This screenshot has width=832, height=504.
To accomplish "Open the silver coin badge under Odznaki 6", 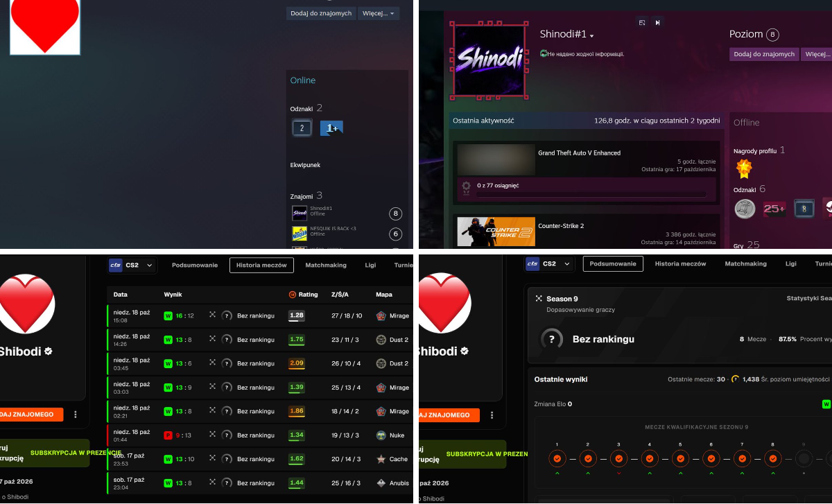I will (745, 208).
